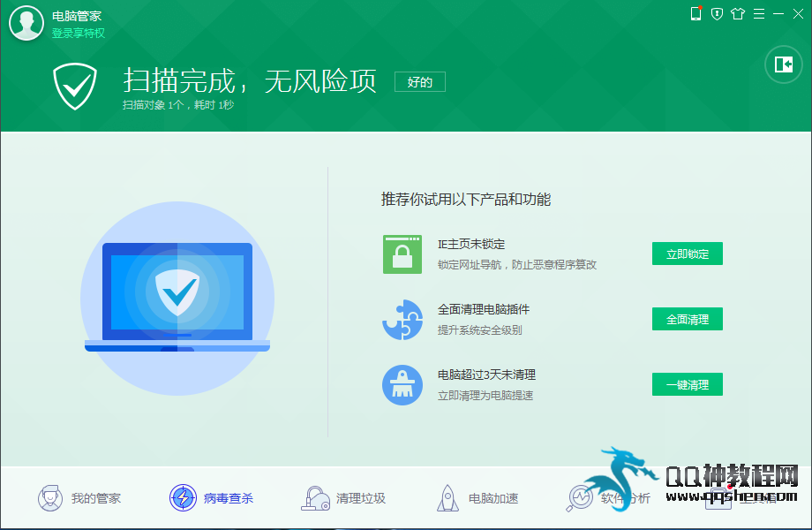
Task: Open the main menu hamburger icon
Action: click(759, 14)
